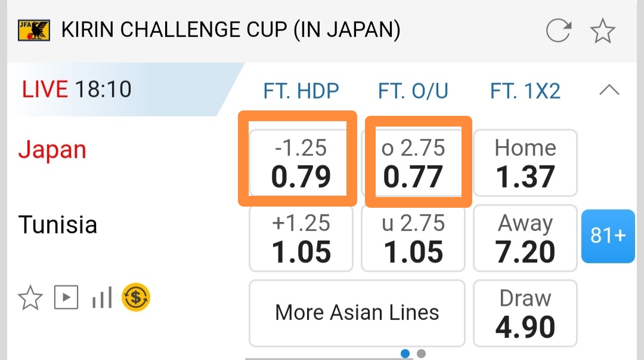Collapse the match odds with chevron
The image size is (644, 360).
(x=609, y=91)
